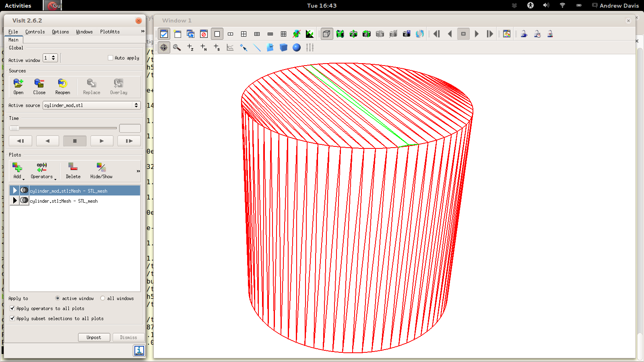Open the File menu
This screenshot has width=644, height=362.
[x=13, y=32]
